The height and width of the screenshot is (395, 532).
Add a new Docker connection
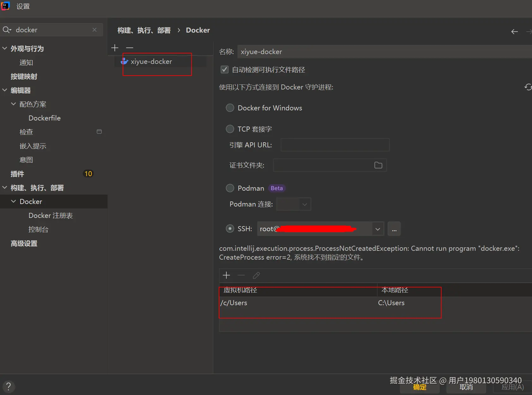(115, 48)
